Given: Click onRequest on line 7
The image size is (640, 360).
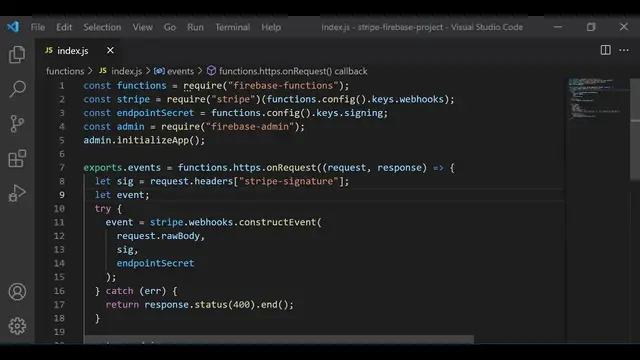Looking at the screenshot, I should point(291,168).
